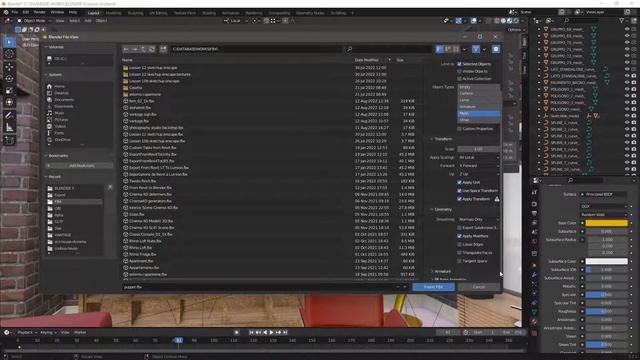640x360 pixels.
Task: Open the Apply Scalings dropdown
Action: pyautogui.click(x=478, y=157)
